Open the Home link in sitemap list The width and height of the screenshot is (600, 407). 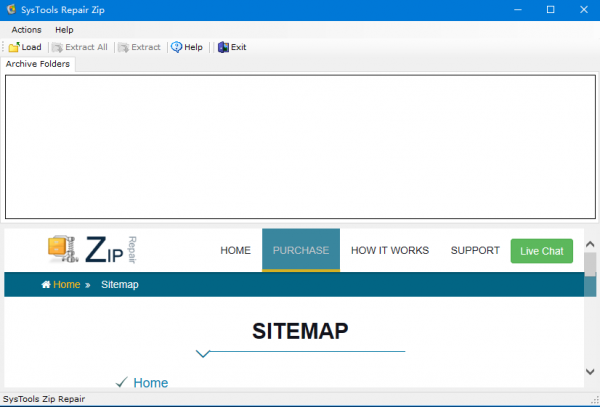tap(151, 383)
